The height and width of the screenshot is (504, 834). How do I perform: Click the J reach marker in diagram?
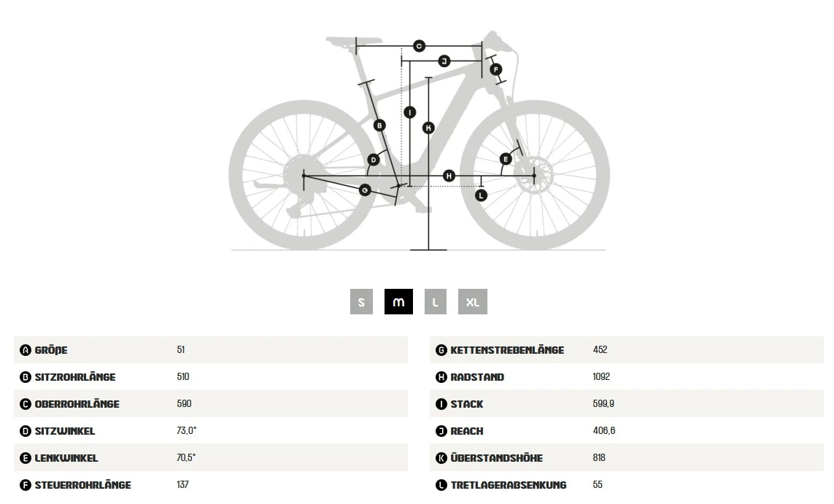pos(444,61)
